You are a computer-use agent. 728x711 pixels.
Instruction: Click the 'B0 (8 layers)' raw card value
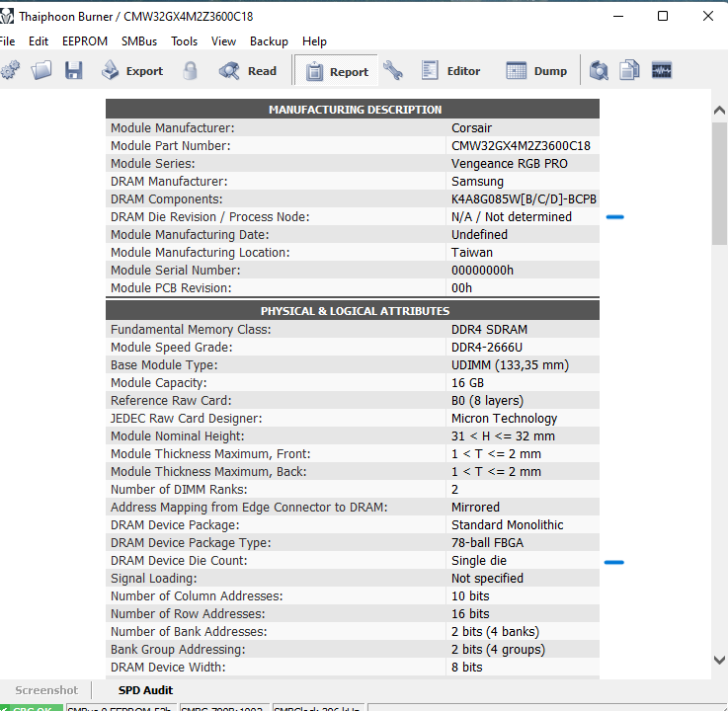point(487,401)
